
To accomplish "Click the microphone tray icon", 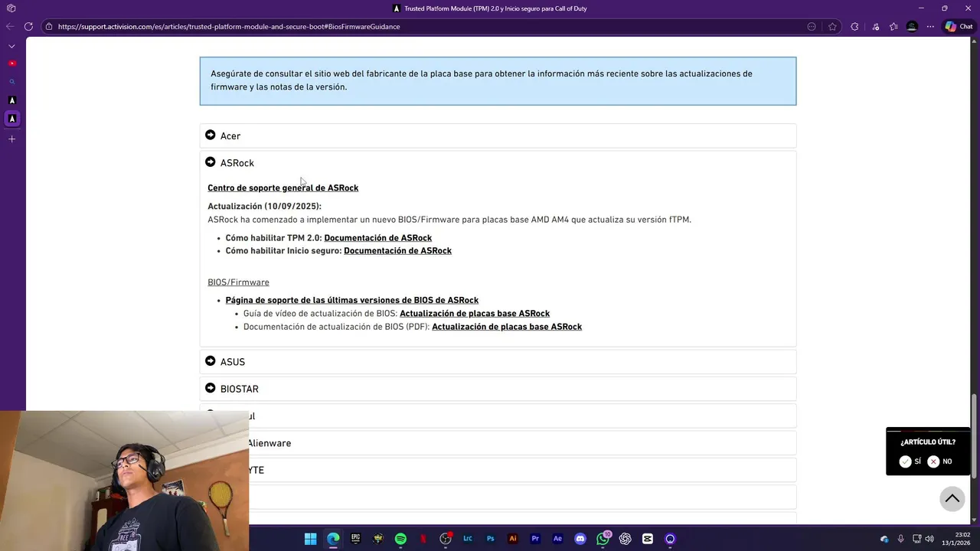I will coord(900,539).
